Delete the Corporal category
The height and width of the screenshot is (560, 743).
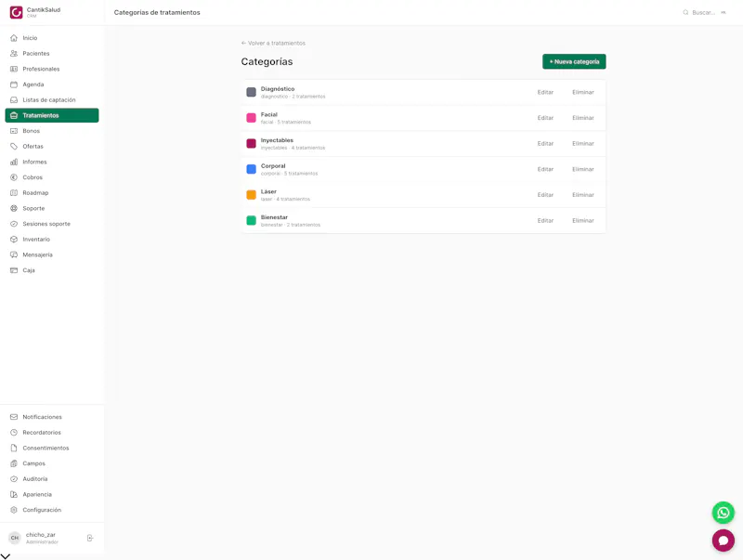(x=583, y=169)
